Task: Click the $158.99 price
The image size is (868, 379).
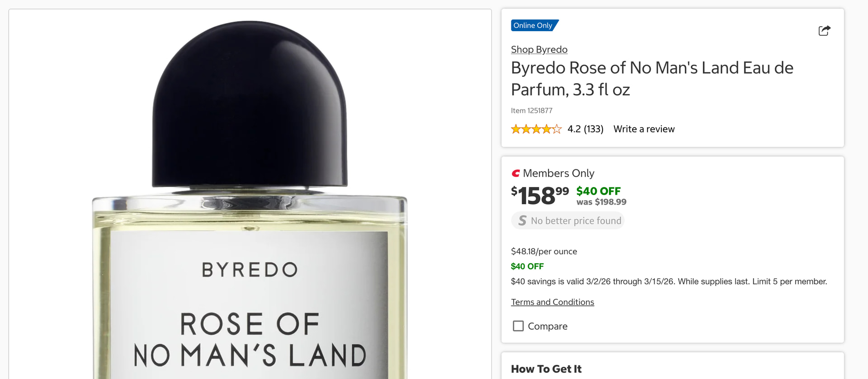Action: [540, 196]
